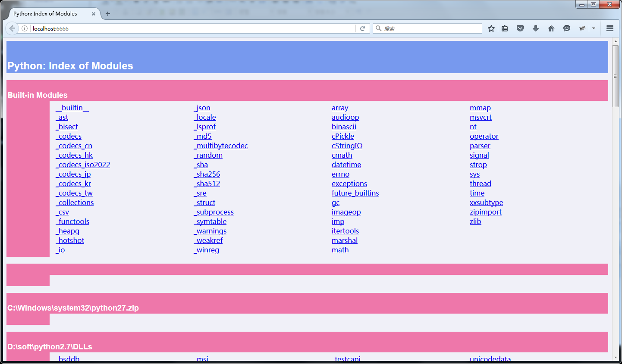Open the _lsprof module link

pyautogui.click(x=204, y=127)
